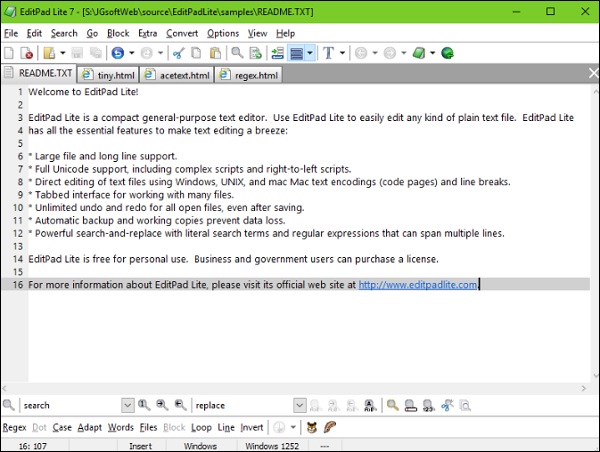Click the Find First icon beside search box
This screenshot has width=600, height=452.
(x=144, y=405)
